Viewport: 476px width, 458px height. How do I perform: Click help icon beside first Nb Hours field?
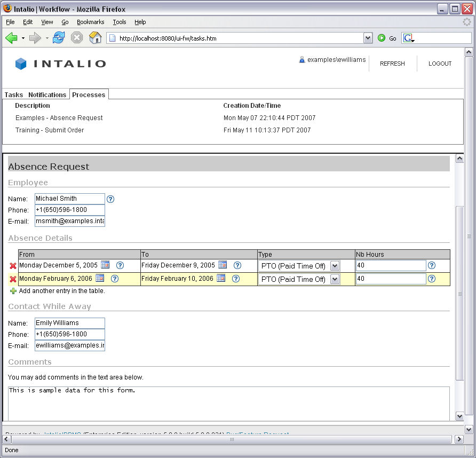tap(432, 265)
